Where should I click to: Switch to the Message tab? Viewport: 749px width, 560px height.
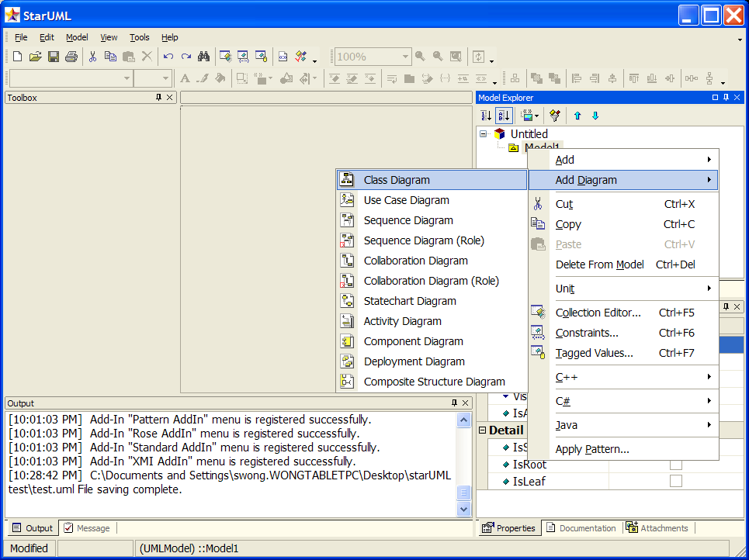pos(88,528)
